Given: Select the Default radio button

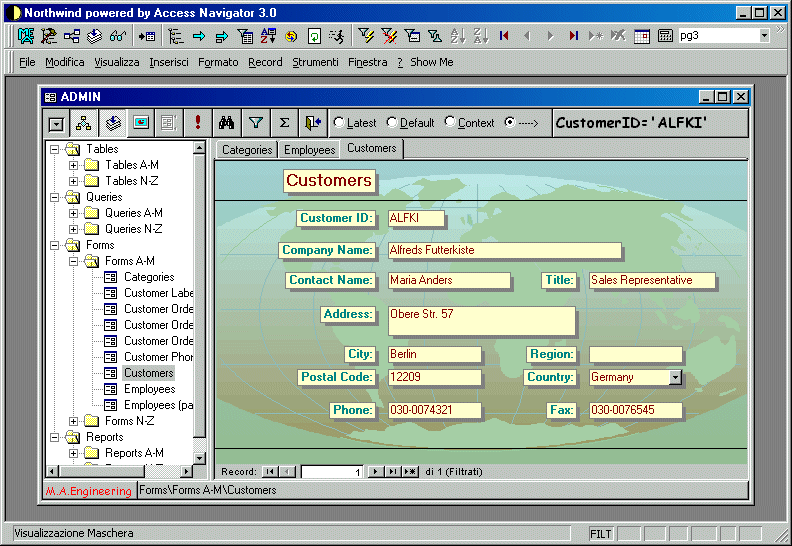Looking at the screenshot, I should pos(391,123).
